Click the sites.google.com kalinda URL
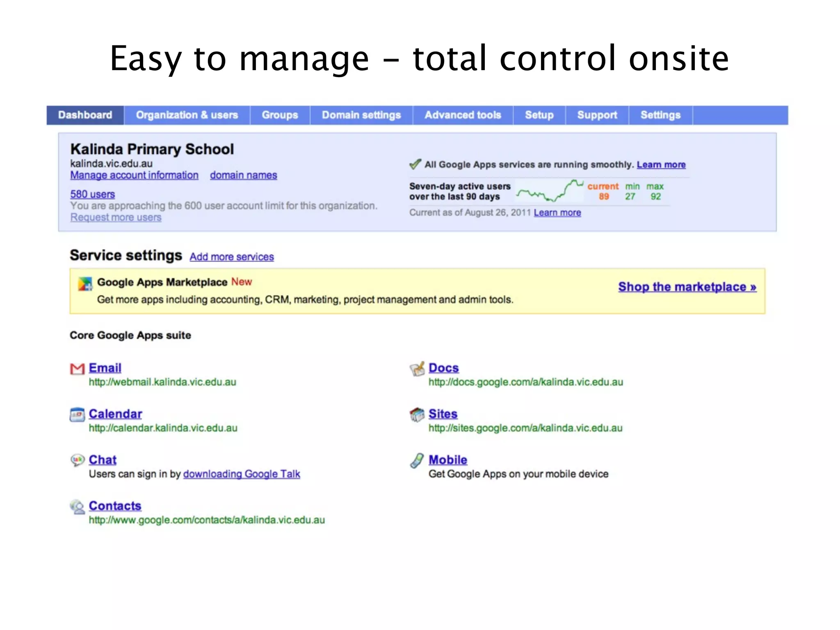Viewport: 840px width, 630px height. pos(525,428)
